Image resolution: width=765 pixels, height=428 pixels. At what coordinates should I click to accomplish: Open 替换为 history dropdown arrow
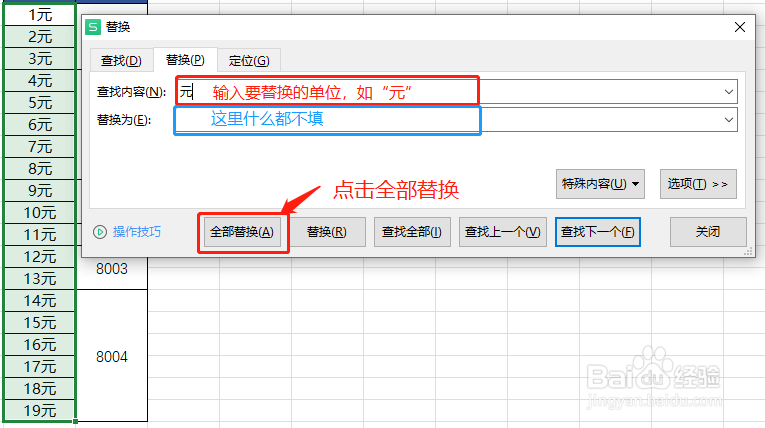click(x=729, y=120)
